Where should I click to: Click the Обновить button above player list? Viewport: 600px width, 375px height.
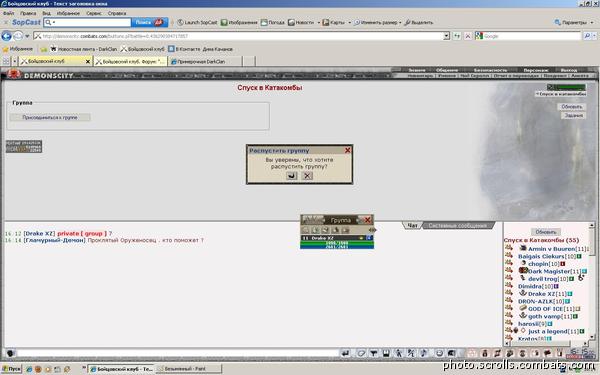click(x=546, y=232)
